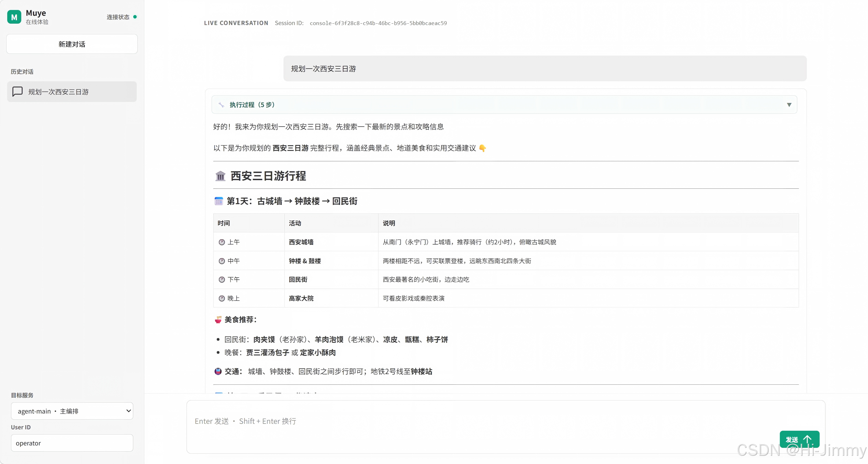Click the user message bubble 规划一次西安三日游

point(545,69)
